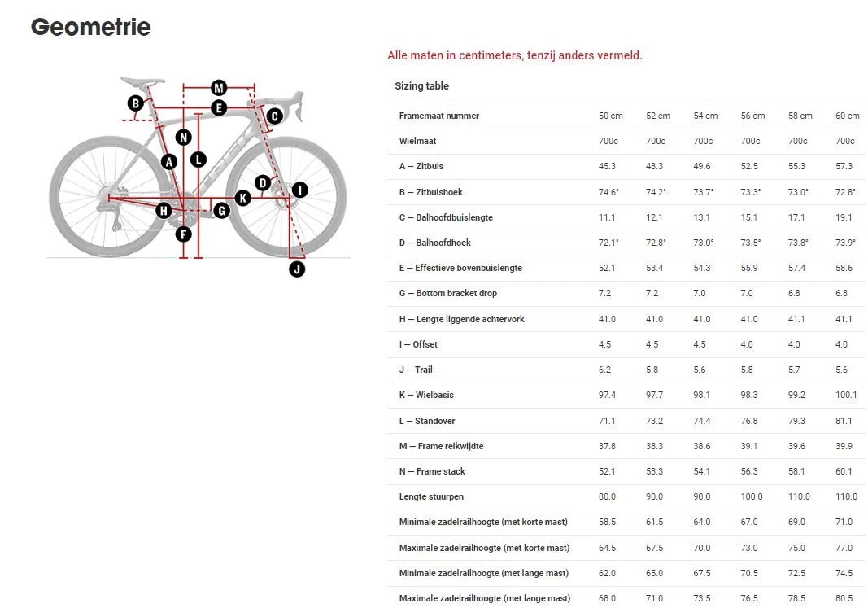Click the Sizing table heading

(x=421, y=86)
